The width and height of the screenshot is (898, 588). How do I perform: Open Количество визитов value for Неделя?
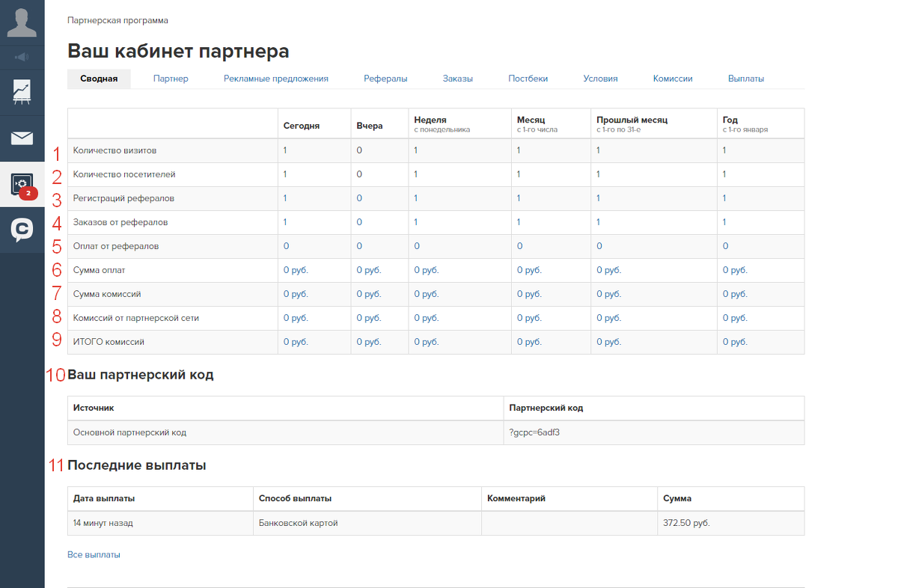click(415, 150)
